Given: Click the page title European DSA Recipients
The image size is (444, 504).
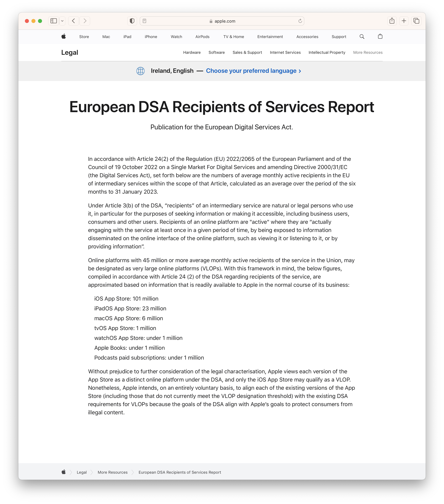Looking at the screenshot, I should click(222, 107).
